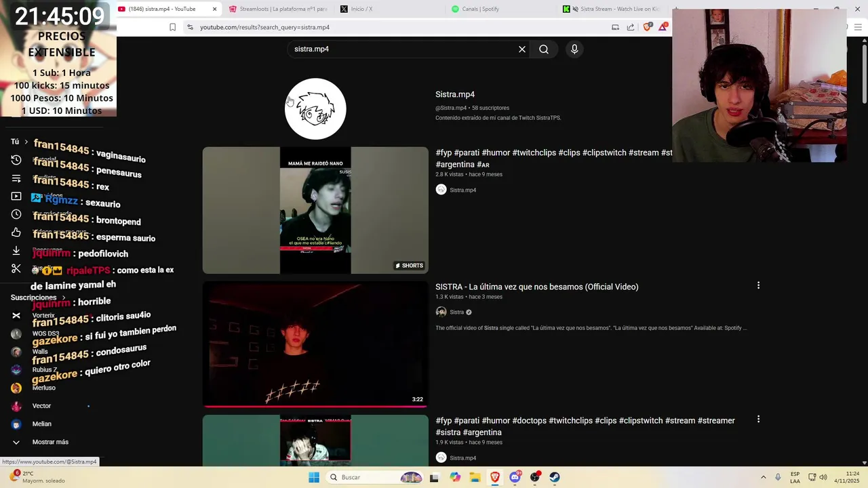868x488 pixels.
Task: Switch to the Streamloots browser tab
Action: 278,9
